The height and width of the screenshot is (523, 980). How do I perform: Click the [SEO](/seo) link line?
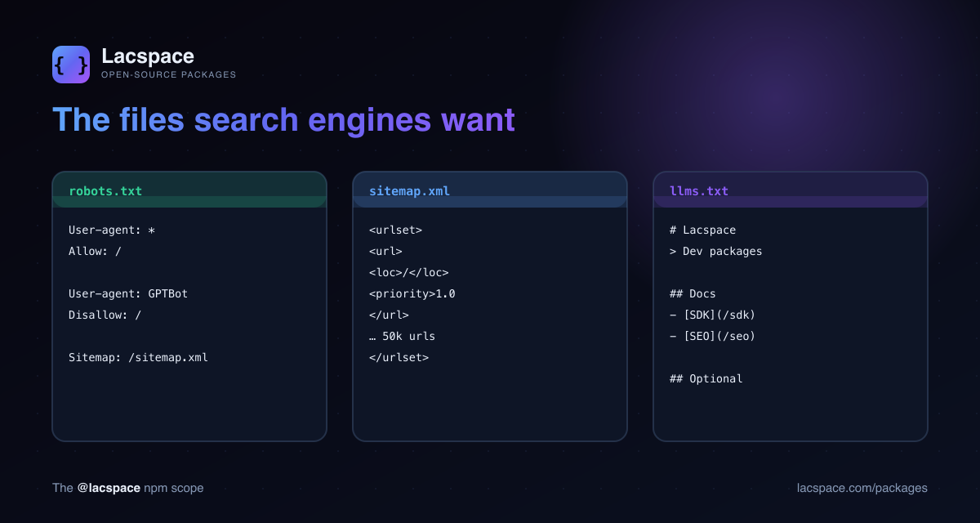click(713, 337)
